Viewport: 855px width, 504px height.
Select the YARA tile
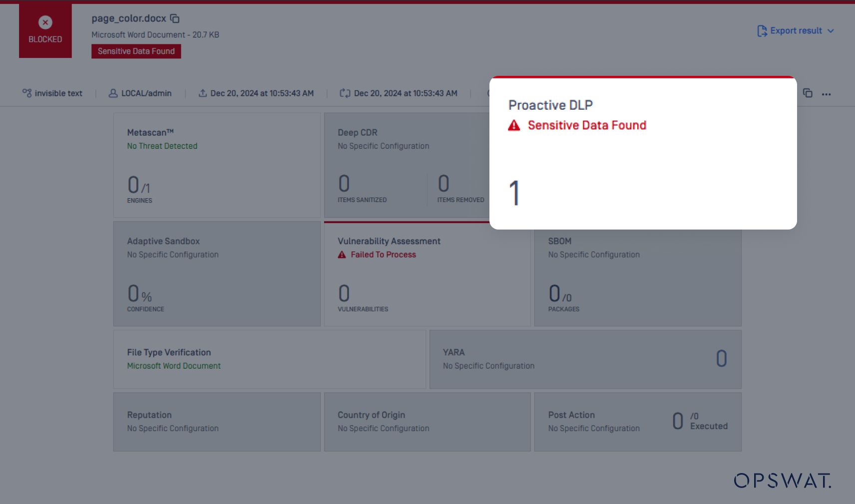[585, 359]
